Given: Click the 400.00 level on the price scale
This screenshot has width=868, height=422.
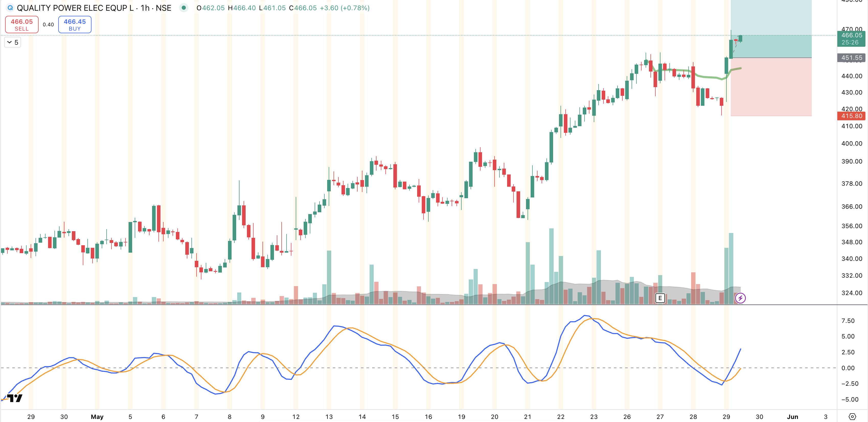Looking at the screenshot, I should point(851,144).
